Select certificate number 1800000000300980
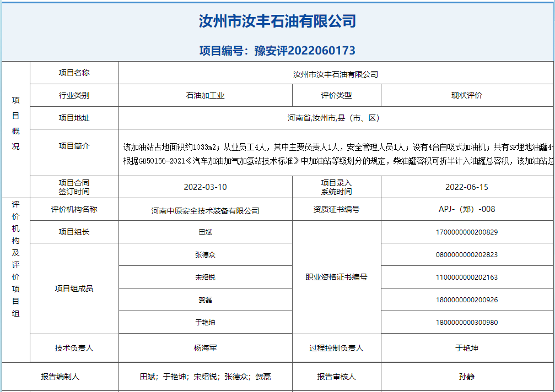Screen dimensions: 555x392 pyautogui.click(x=467, y=323)
